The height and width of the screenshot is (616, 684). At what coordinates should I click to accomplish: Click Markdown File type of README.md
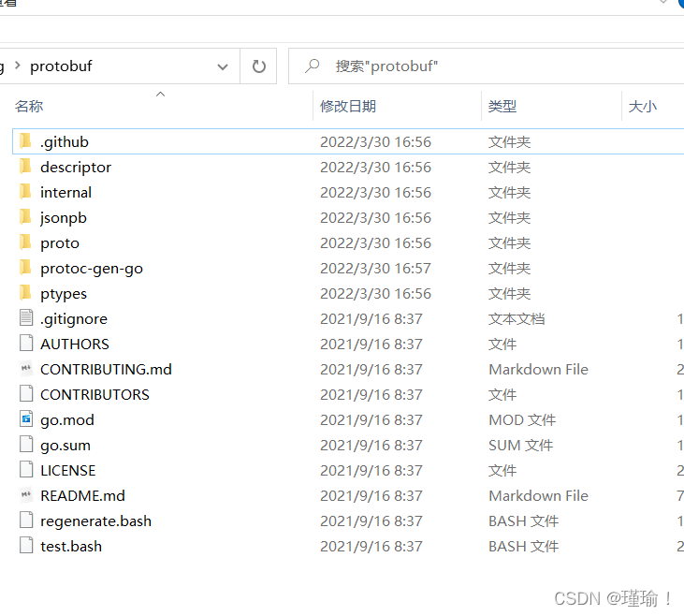click(538, 496)
